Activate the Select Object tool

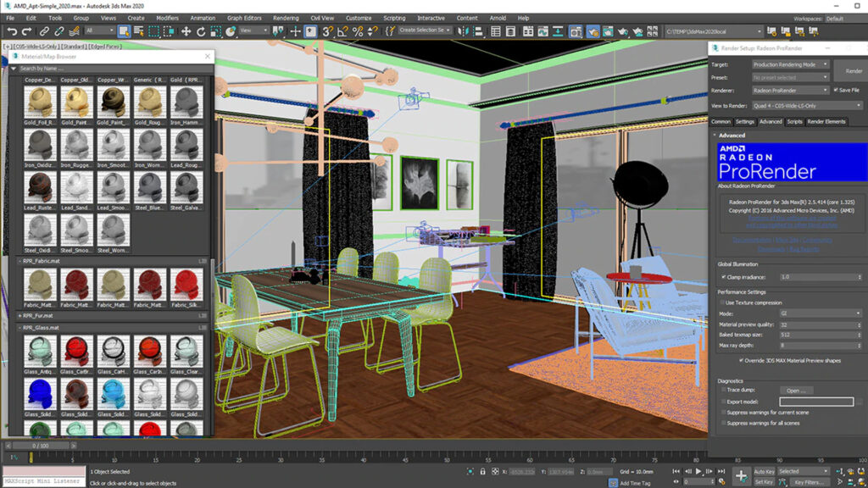tap(124, 31)
